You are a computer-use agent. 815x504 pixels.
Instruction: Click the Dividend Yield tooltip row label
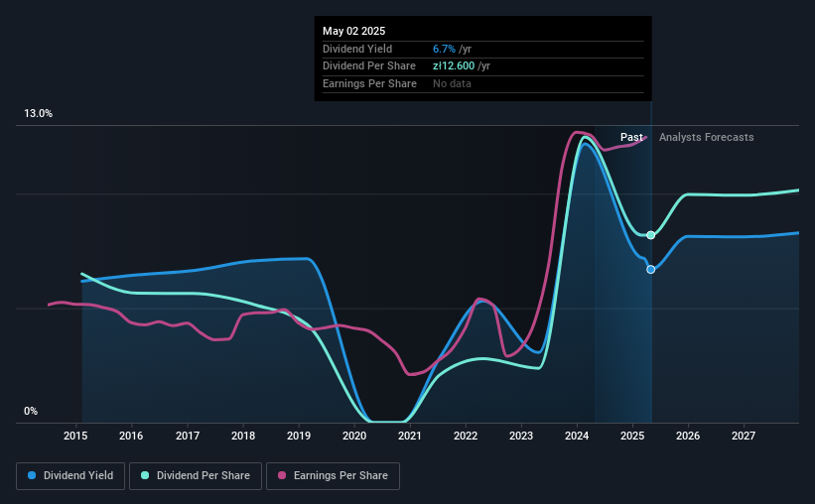[357, 49]
